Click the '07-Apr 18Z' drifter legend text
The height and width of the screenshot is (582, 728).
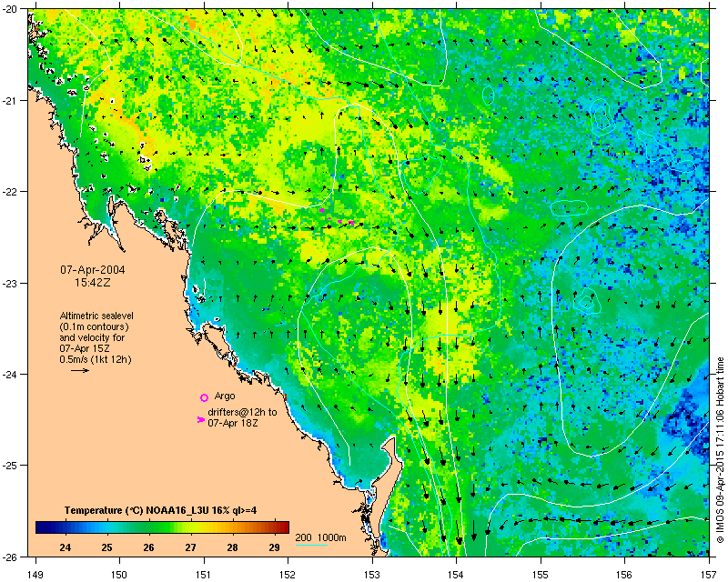233,423
